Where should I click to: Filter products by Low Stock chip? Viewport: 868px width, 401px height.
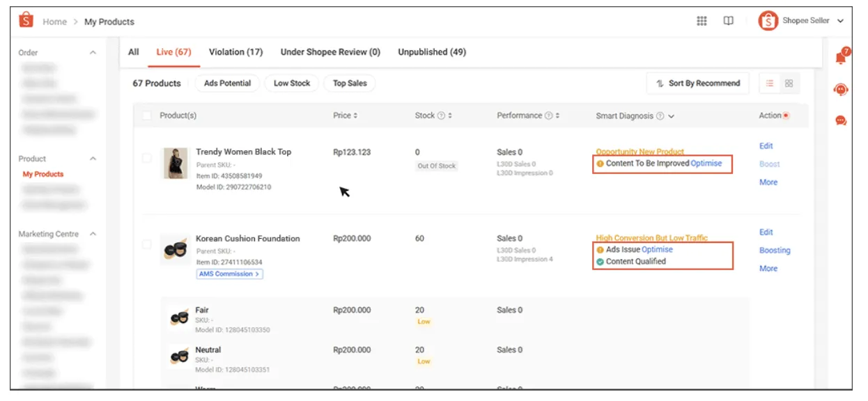click(x=291, y=84)
